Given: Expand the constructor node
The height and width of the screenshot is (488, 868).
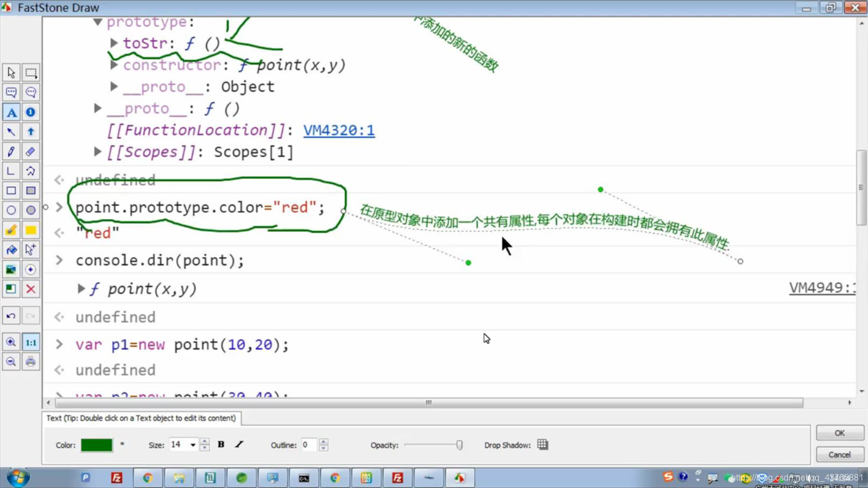Looking at the screenshot, I should click(114, 65).
